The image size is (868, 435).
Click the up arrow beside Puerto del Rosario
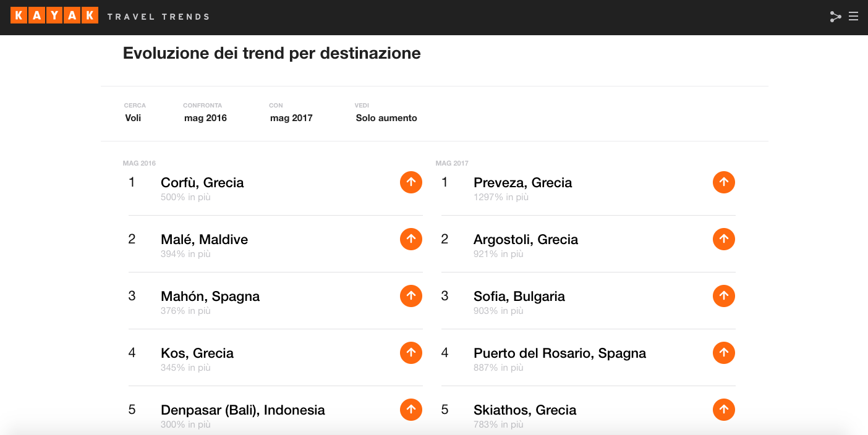point(724,353)
